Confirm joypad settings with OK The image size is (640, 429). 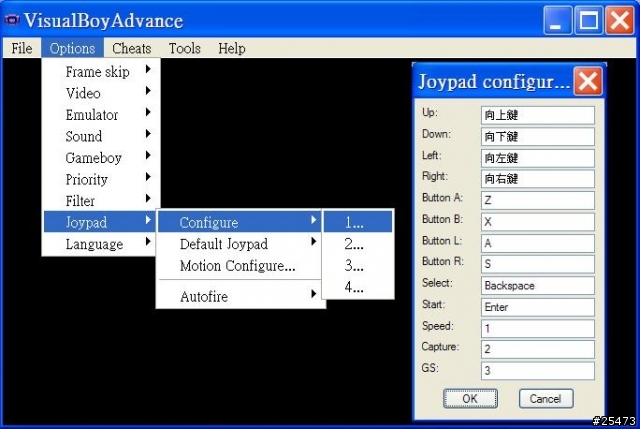(x=470, y=398)
